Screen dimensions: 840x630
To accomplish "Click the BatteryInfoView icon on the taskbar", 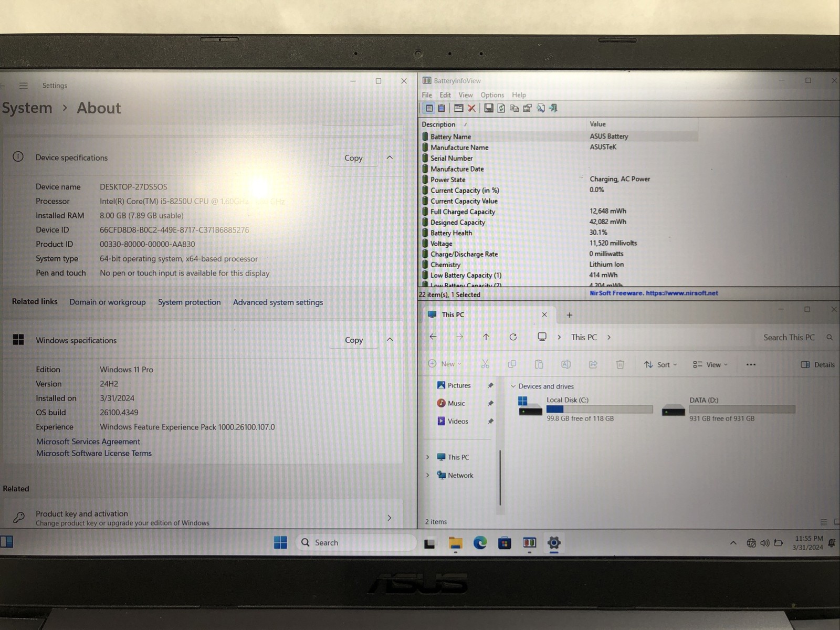I will pos(529,543).
